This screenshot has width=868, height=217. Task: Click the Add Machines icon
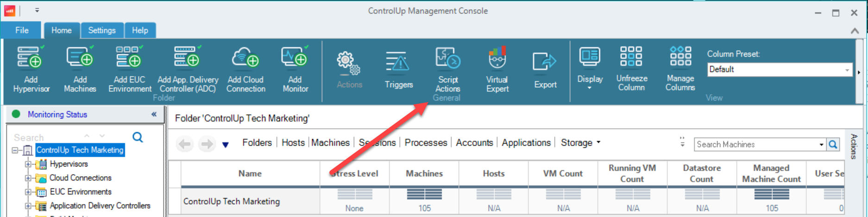tap(80, 57)
